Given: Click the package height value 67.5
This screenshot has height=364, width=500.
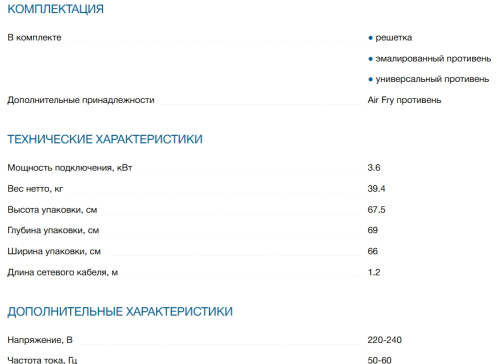Looking at the screenshot, I should (376, 210).
